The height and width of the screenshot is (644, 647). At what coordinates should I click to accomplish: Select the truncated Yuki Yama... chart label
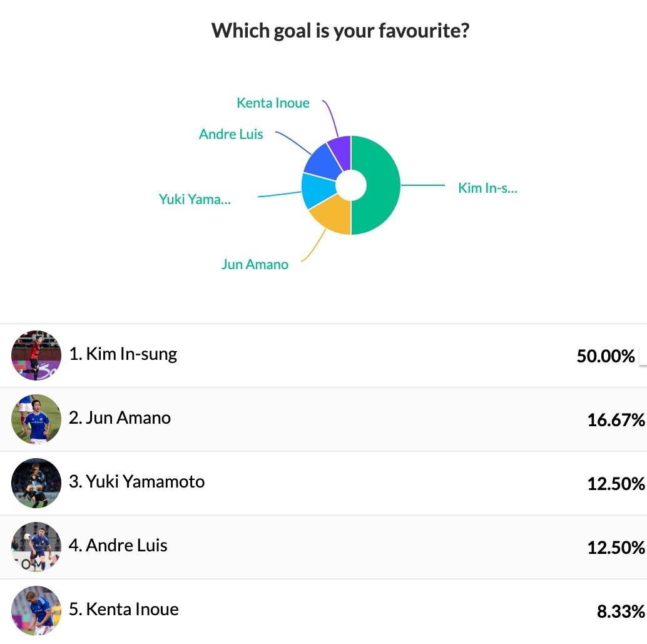point(195,199)
